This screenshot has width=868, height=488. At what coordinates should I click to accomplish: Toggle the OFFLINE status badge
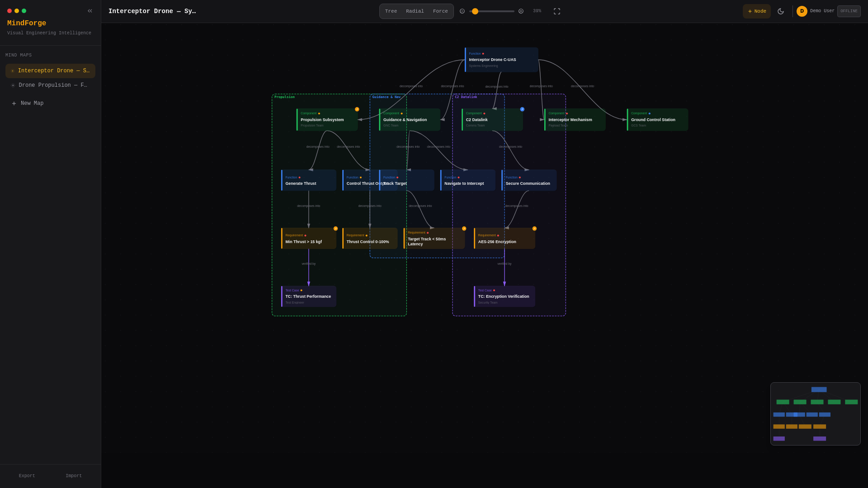click(x=849, y=11)
